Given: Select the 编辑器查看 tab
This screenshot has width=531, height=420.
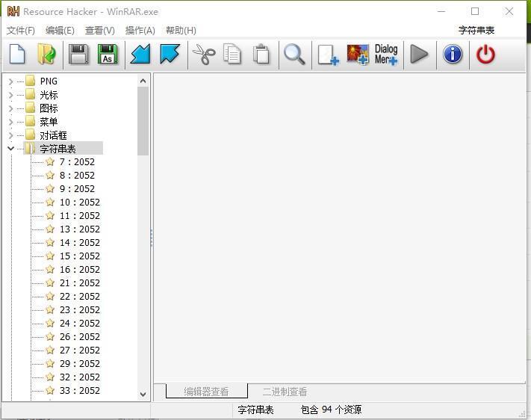Looking at the screenshot, I should 206,392.
